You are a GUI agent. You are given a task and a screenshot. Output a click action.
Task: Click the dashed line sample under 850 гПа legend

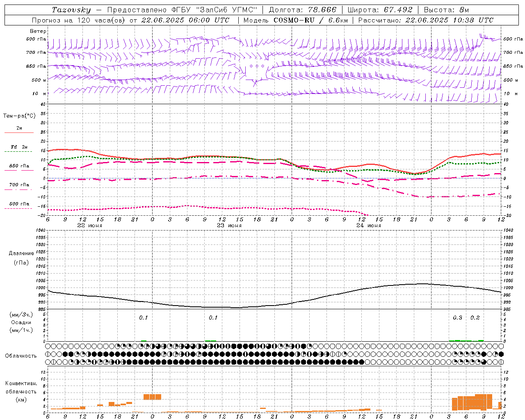[x=19, y=171]
